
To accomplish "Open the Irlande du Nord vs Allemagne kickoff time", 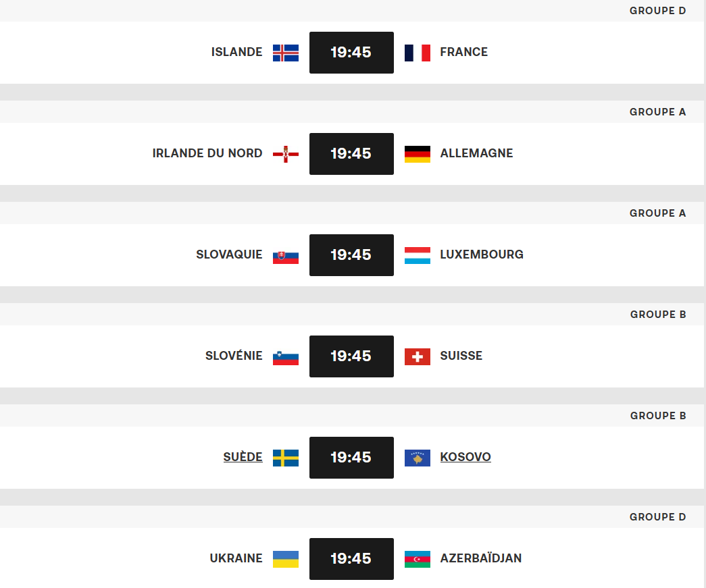I will click(x=351, y=154).
